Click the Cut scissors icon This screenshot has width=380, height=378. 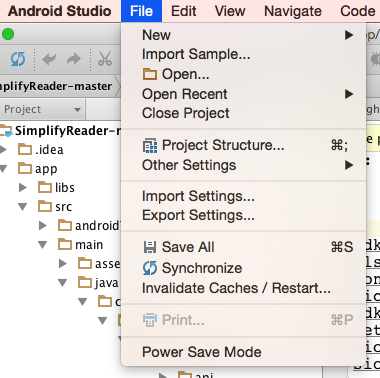click(x=105, y=59)
